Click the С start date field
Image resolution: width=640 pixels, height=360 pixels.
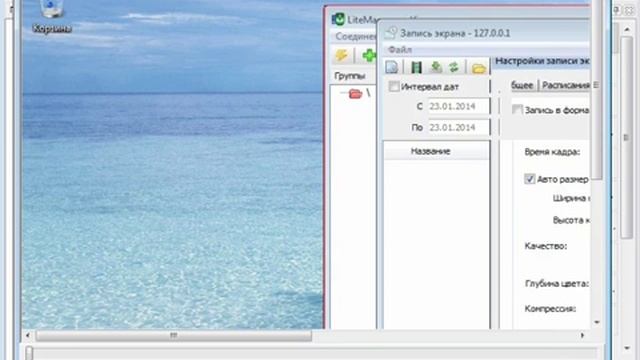click(458, 107)
